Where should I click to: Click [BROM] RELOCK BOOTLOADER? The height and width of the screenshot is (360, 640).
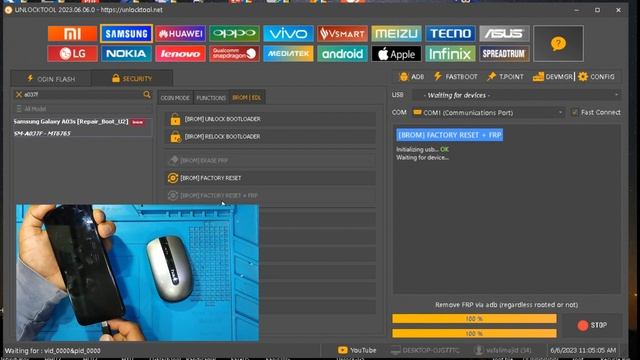coord(270,137)
